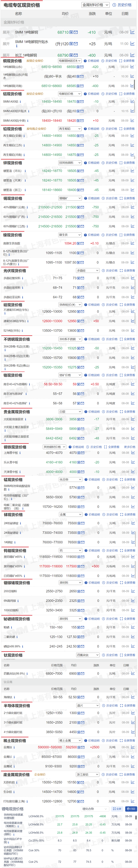Open trend chart for 1#电解铜(山东) row
This screenshot has width=138, height=868.
point(132,67)
